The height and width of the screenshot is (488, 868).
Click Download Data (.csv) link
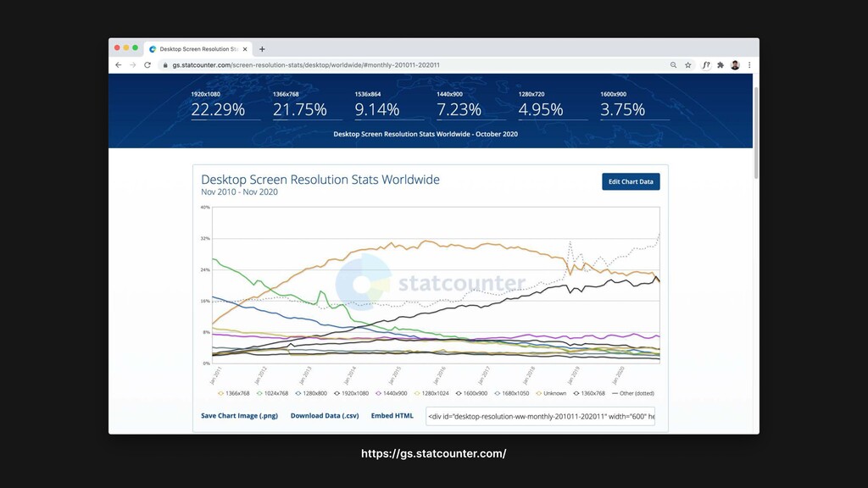click(x=325, y=415)
